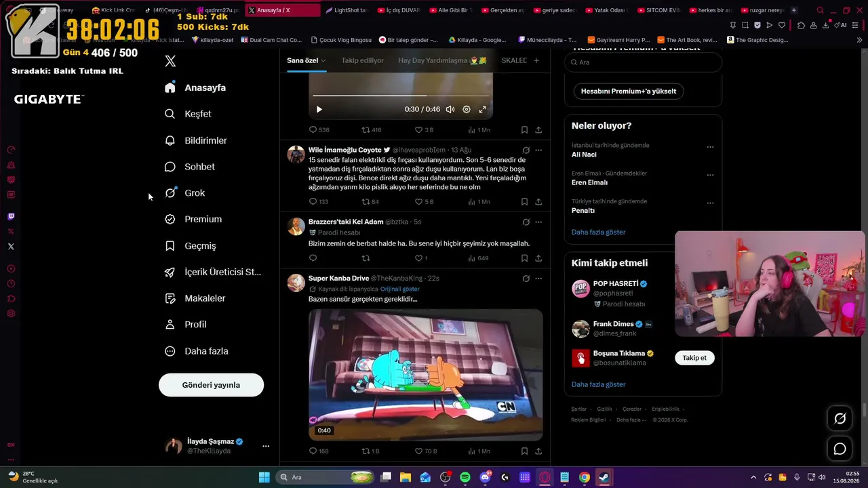Click the X logo above Anasayfa
The height and width of the screenshot is (488, 868).
tap(170, 61)
